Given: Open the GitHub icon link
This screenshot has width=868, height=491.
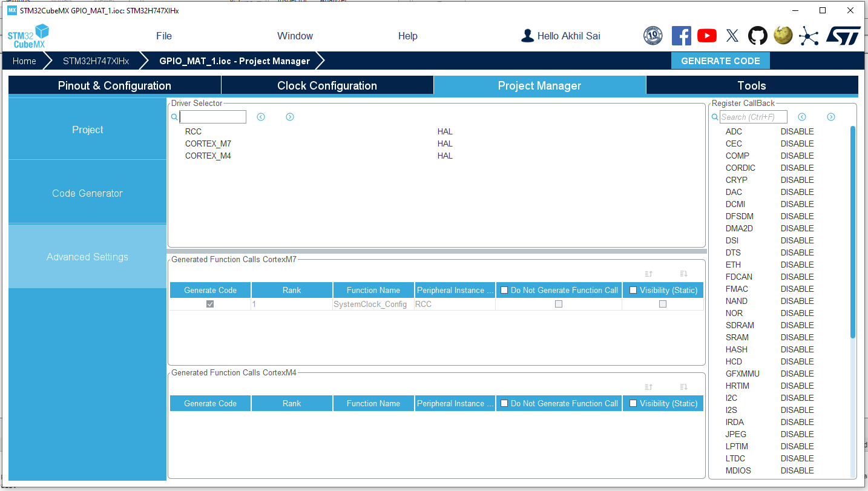Looking at the screenshot, I should coord(757,36).
